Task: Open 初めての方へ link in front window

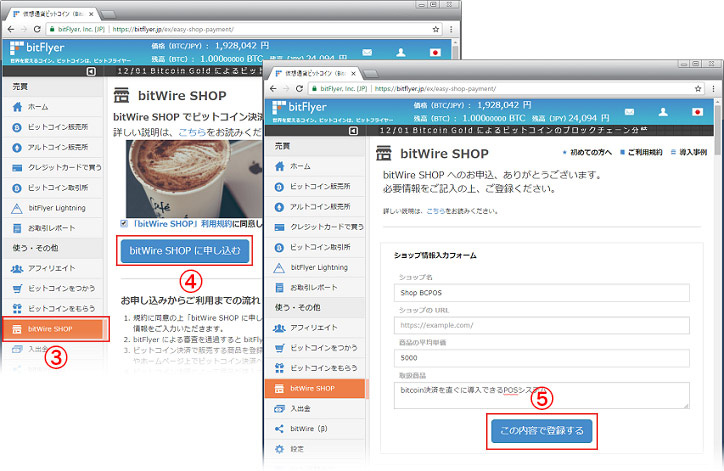Action: (x=587, y=152)
